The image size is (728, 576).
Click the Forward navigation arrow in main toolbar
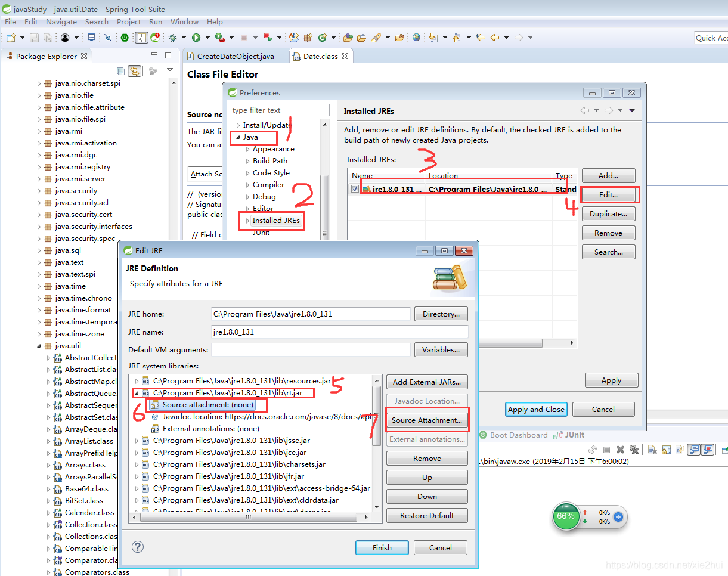click(519, 38)
